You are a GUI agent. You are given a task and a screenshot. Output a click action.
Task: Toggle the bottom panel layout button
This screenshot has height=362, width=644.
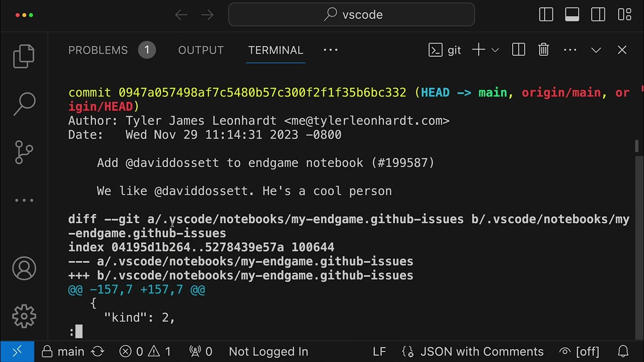click(572, 15)
